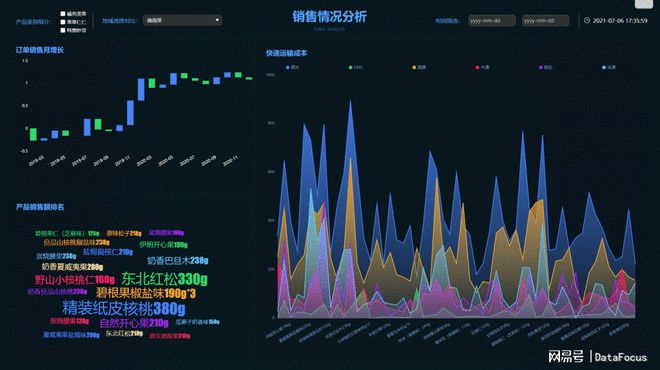
Task: Toggle the yellow legend marker in shipping chart
Action: [x=414, y=67]
